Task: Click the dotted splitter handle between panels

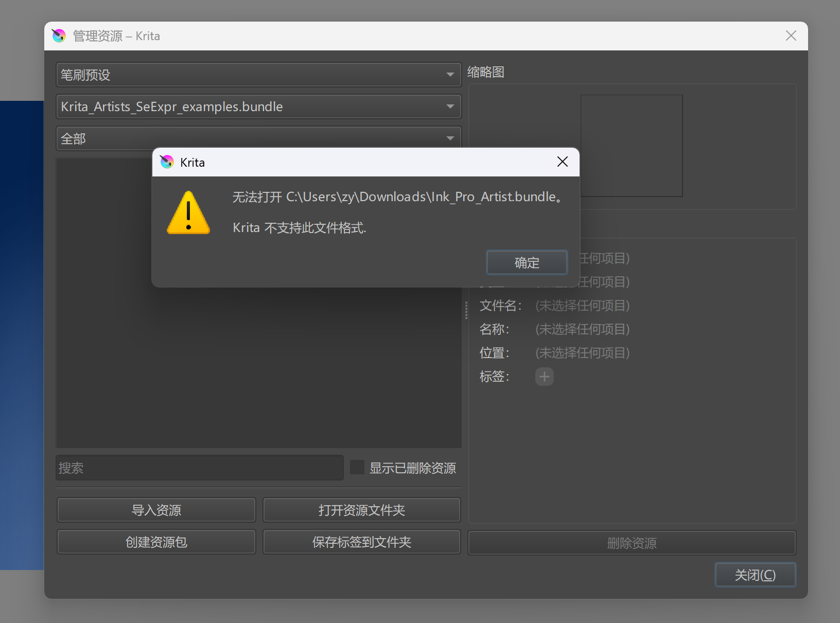Action: click(x=466, y=310)
